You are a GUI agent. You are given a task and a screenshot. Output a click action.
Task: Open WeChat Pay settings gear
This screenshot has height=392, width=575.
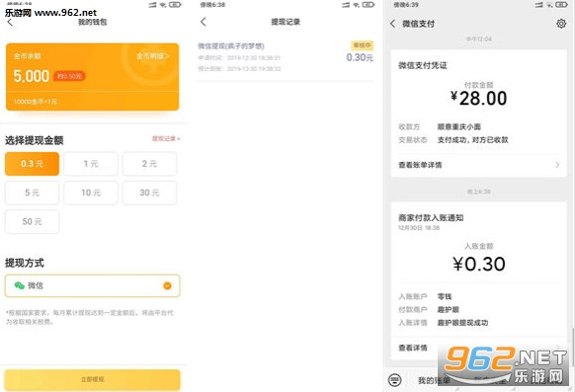561,24
